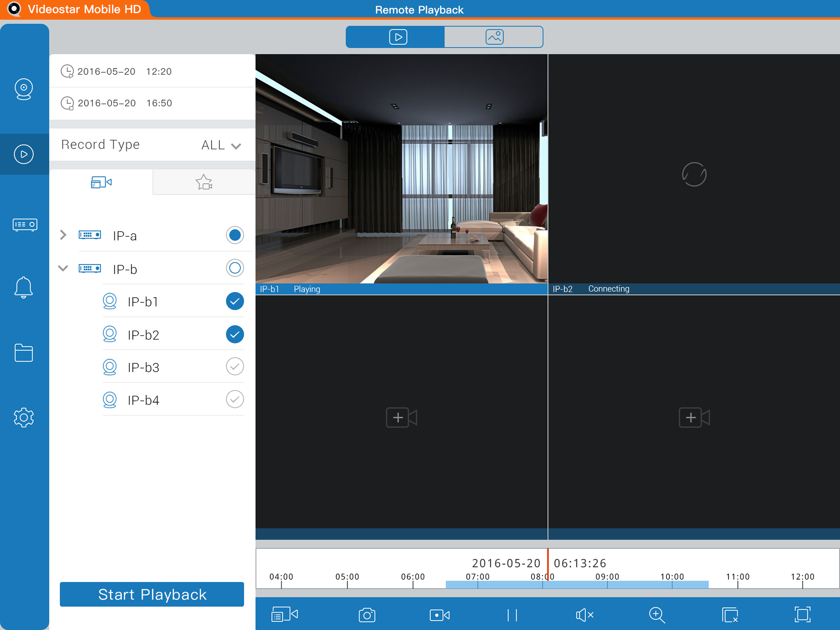Image resolution: width=840 pixels, height=630 pixels.
Task: Uncheck the IP-b1 camera
Action: [235, 301]
